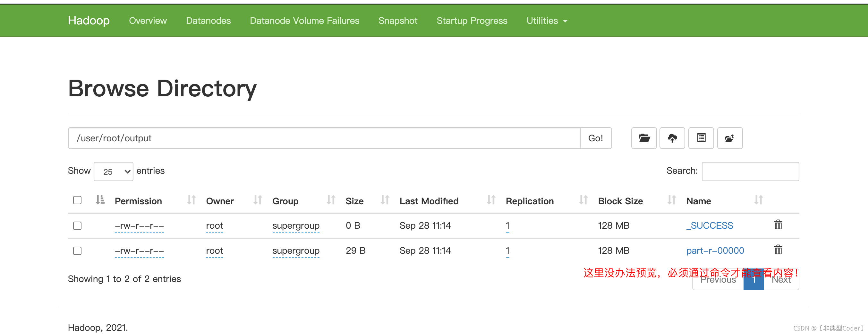Open the part-r-00000 file link
This screenshot has height=334, width=868.
[715, 251]
